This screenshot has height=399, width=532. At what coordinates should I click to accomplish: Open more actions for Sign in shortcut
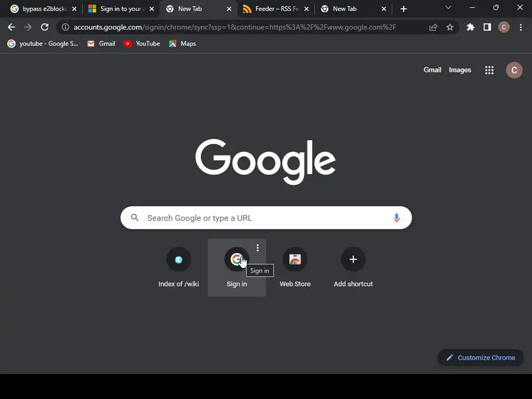click(x=258, y=248)
